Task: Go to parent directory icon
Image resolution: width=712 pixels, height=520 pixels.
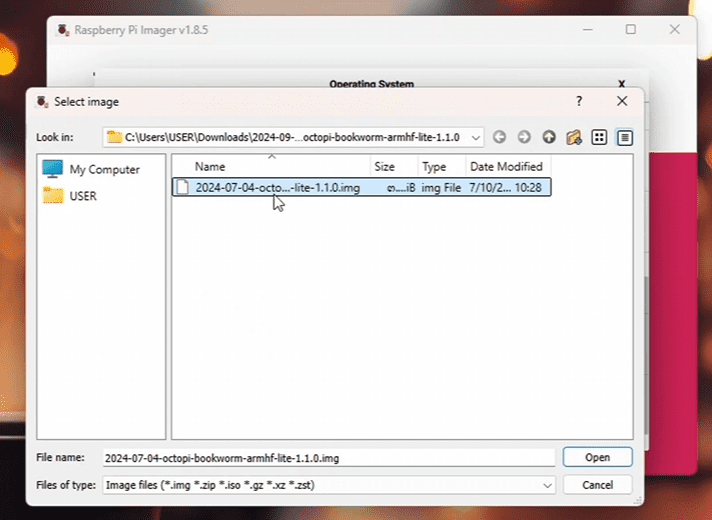Action: tap(549, 137)
